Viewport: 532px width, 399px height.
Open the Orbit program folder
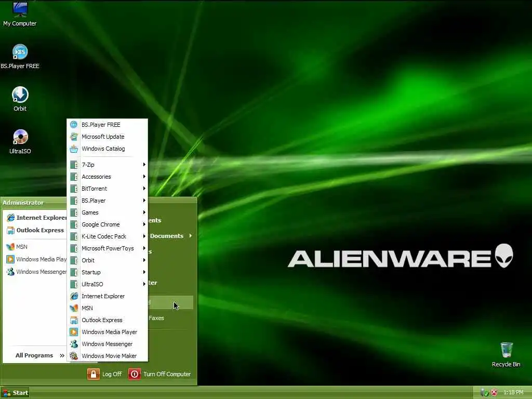point(107,260)
